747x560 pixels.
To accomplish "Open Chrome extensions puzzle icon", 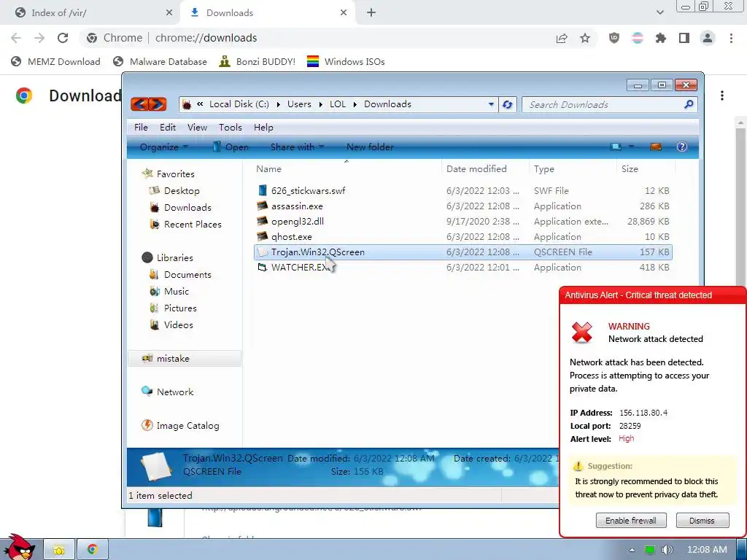I will (661, 38).
